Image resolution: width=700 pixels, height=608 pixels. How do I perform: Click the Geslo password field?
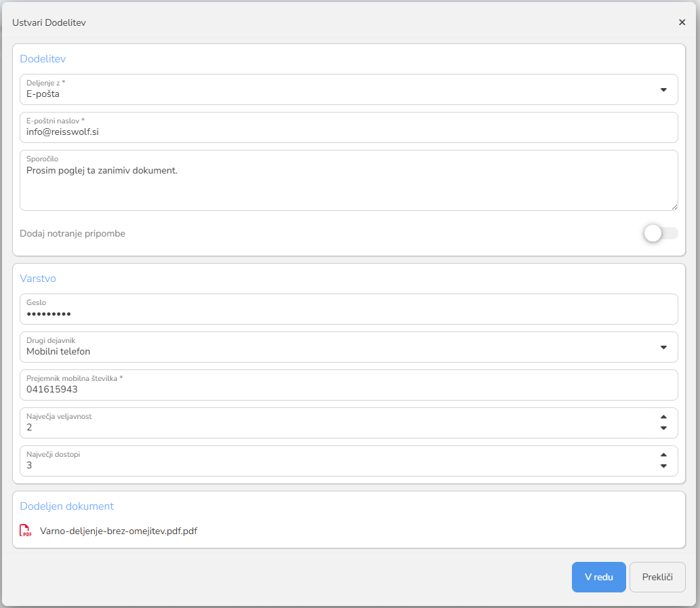point(349,309)
